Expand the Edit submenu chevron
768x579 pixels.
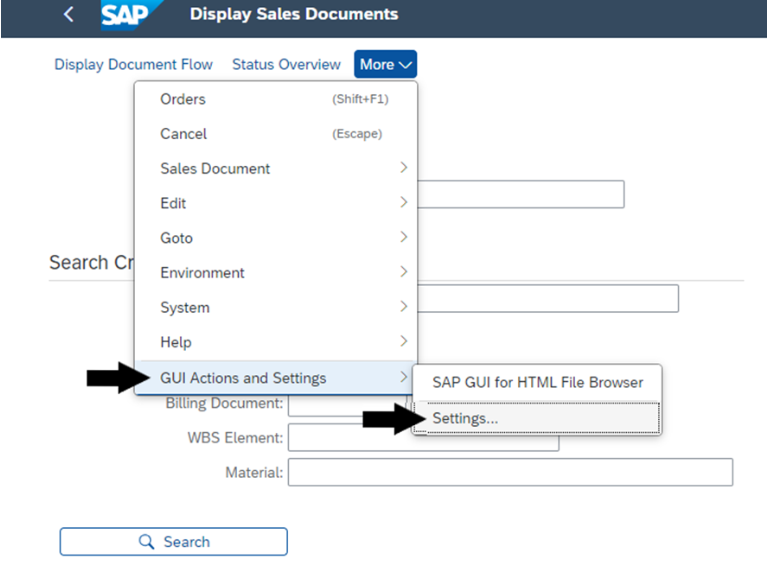[403, 202]
